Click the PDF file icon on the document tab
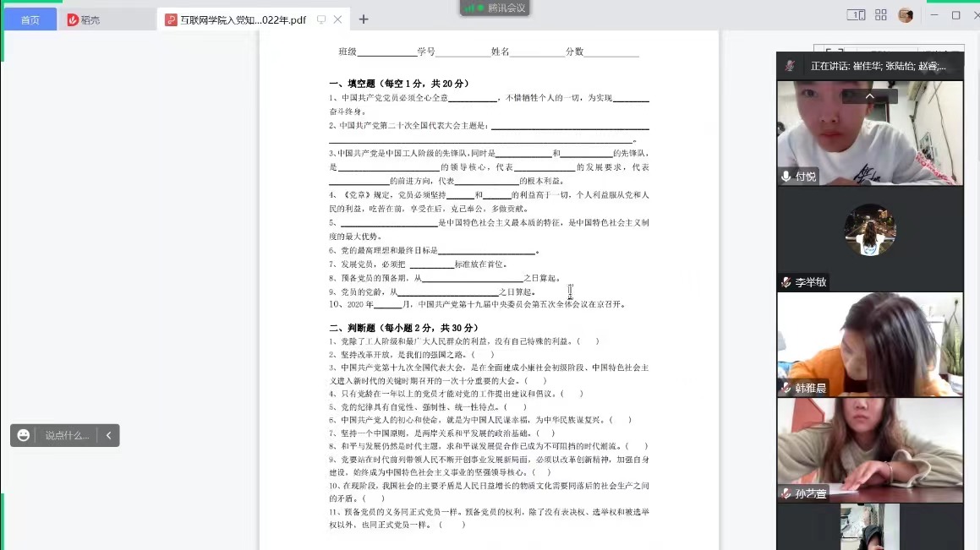The width and height of the screenshot is (980, 550). (171, 20)
